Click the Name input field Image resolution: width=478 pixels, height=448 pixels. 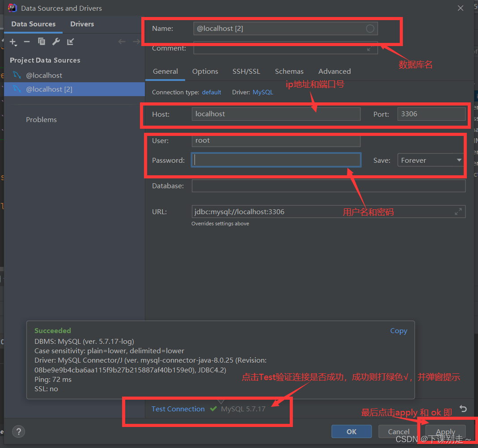coord(286,29)
